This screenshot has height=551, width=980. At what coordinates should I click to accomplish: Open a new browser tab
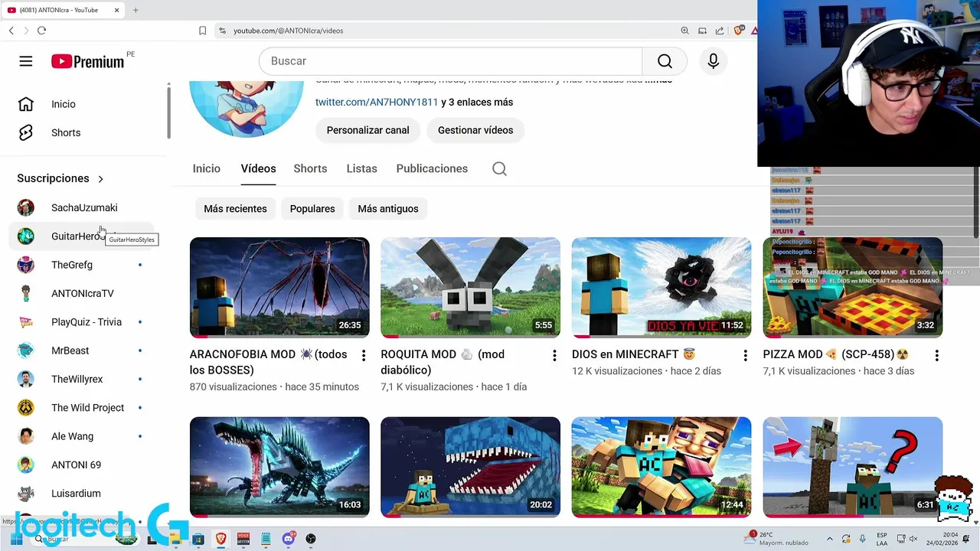[136, 10]
